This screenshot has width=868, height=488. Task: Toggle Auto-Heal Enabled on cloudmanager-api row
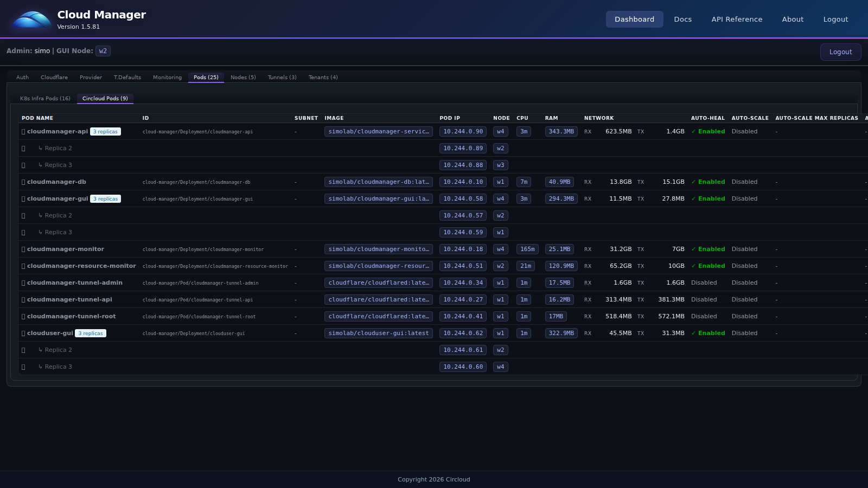click(709, 131)
